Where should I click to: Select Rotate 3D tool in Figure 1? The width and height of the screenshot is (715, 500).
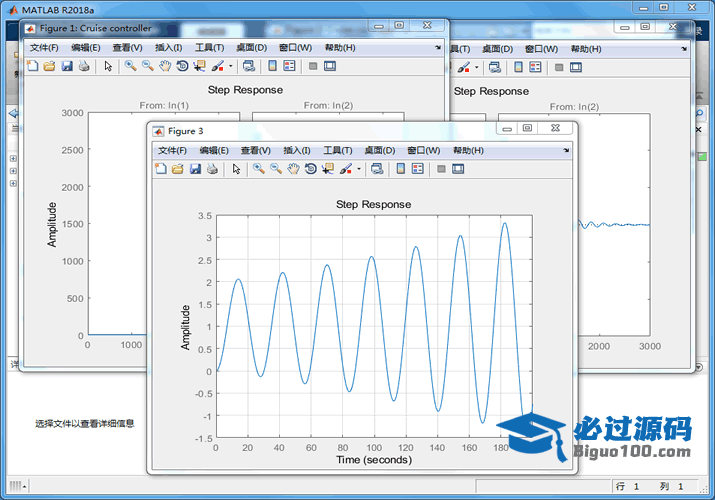click(x=182, y=66)
